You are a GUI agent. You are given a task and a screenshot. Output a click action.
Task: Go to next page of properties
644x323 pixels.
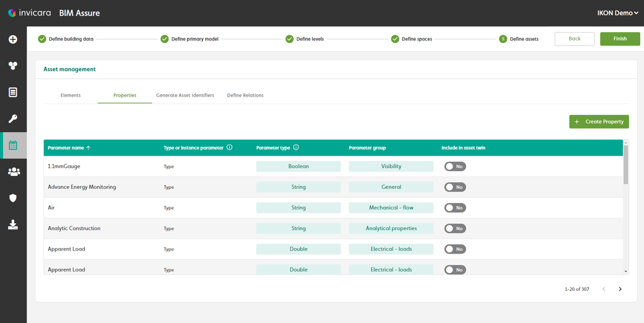(x=620, y=289)
